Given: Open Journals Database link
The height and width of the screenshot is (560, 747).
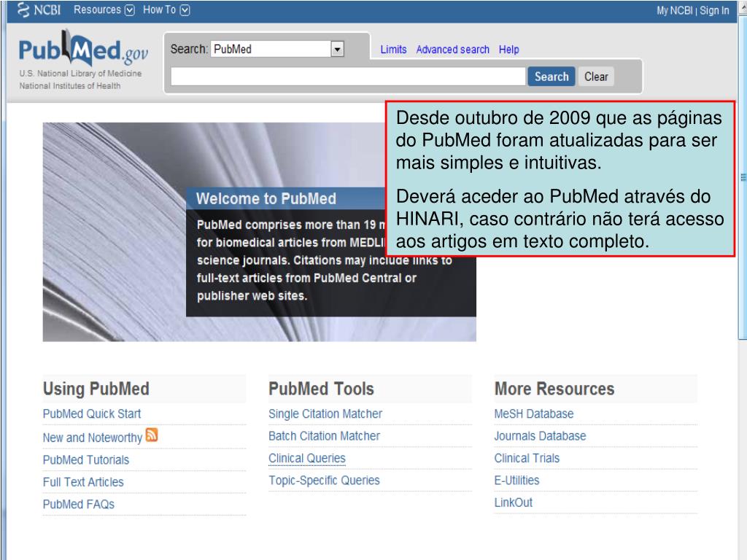Looking at the screenshot, I should pos(540,436).
